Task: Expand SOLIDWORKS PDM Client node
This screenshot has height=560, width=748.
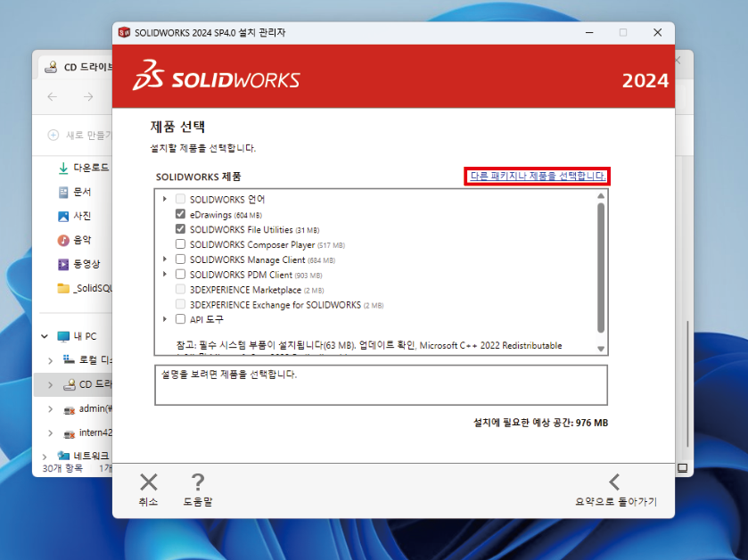Action: pos(165,275)
